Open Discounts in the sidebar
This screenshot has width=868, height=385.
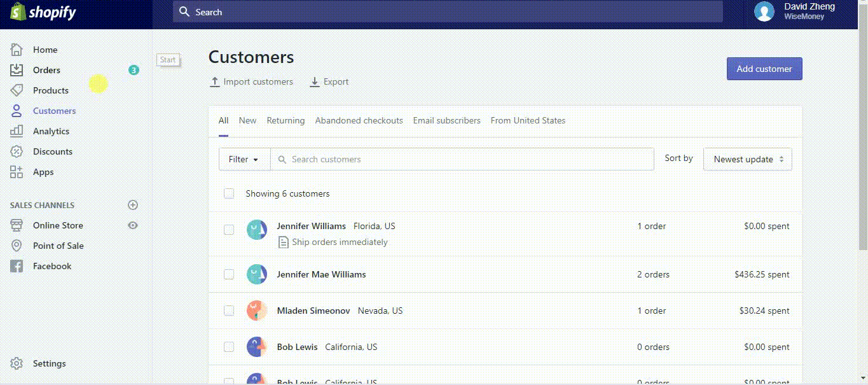(53, 151)
